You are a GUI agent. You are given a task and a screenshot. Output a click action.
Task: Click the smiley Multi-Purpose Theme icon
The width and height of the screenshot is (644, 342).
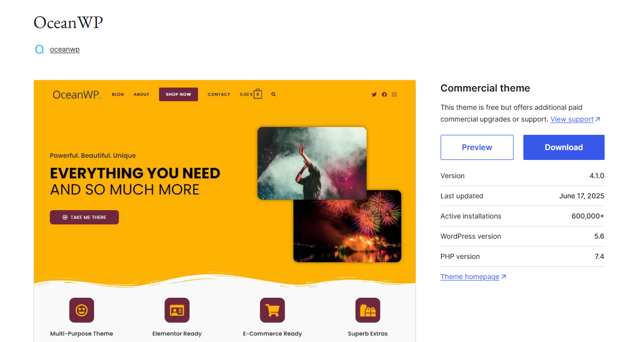pyautogui.click(x=82, y=310)
